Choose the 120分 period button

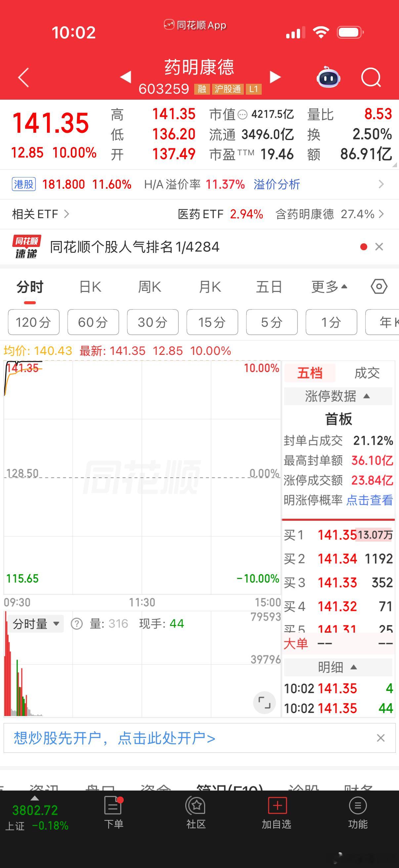pyautogui.click(x=34, y=322)
